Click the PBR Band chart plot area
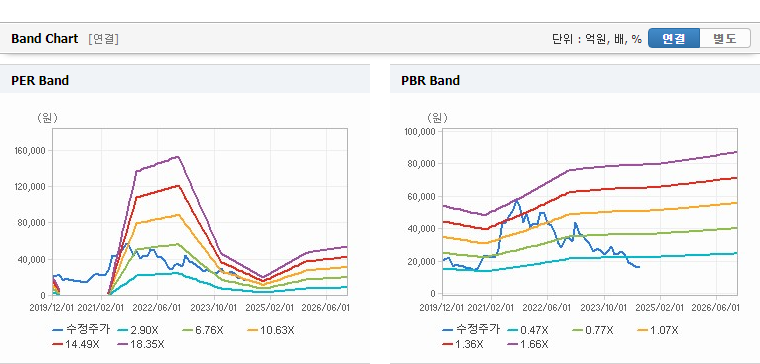Image resolution: width=760 pixels, height=364 pixels. 590,212
